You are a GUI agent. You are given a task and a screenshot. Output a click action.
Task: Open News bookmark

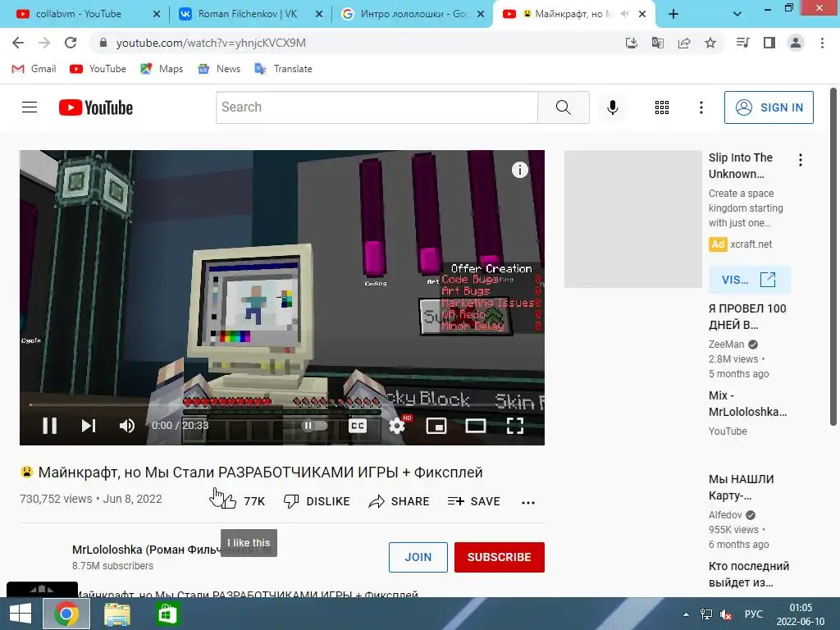(219, 69)
